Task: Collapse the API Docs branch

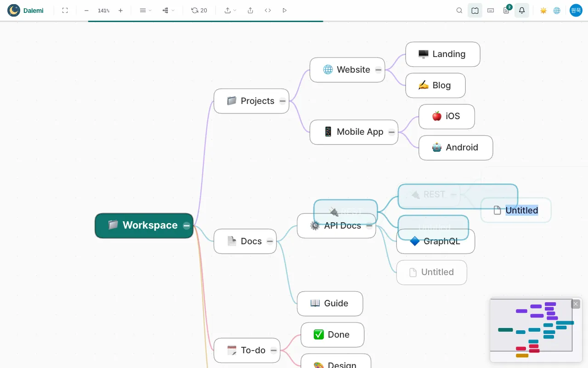Action: coord(369,226)
